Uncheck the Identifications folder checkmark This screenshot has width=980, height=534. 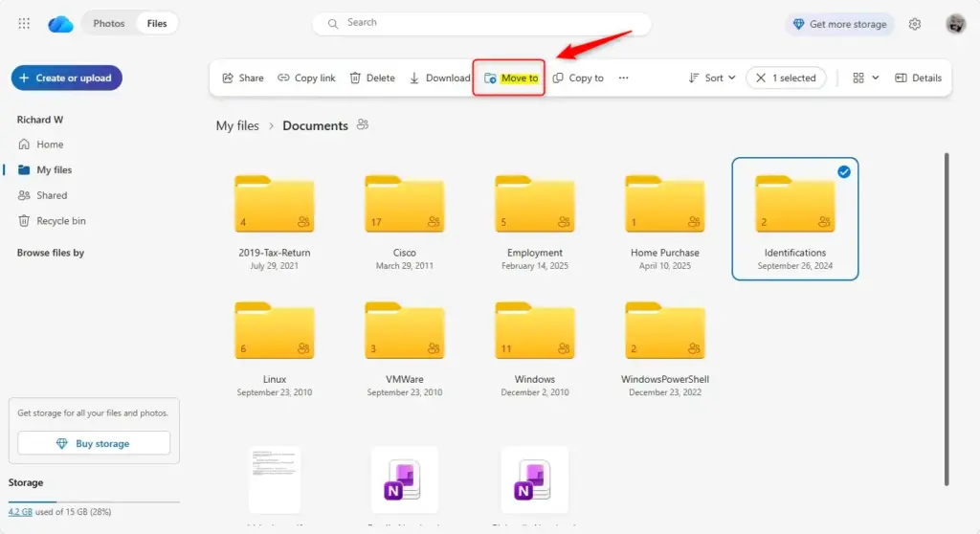844,172
